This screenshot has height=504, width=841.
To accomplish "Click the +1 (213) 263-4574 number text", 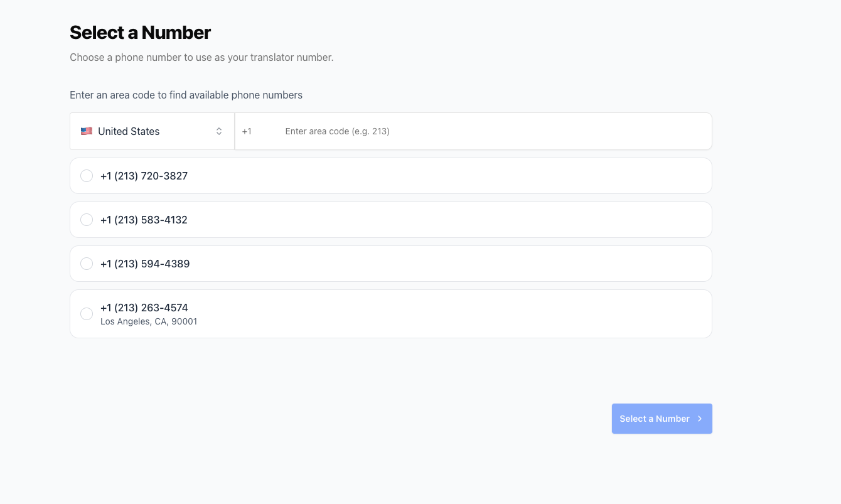I will tap(144, 308).
